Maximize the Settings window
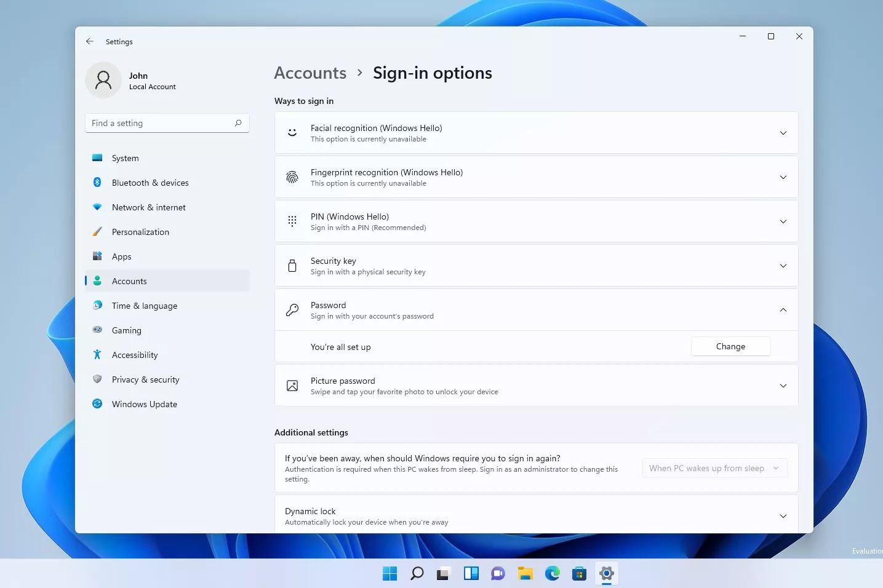 coord(770,36)
